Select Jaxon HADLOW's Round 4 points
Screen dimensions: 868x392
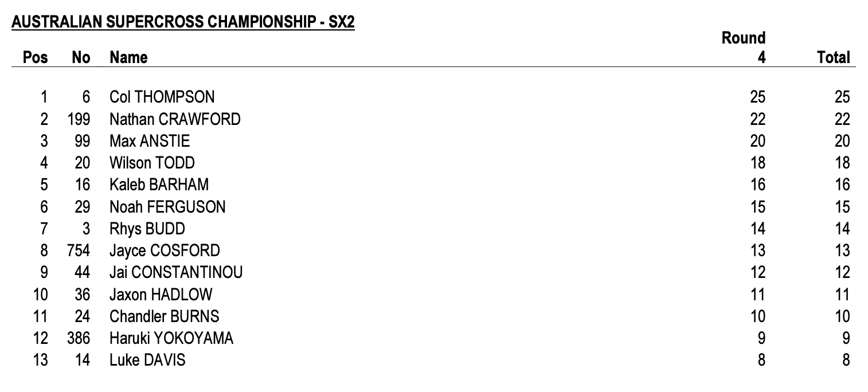click(757, 295)
